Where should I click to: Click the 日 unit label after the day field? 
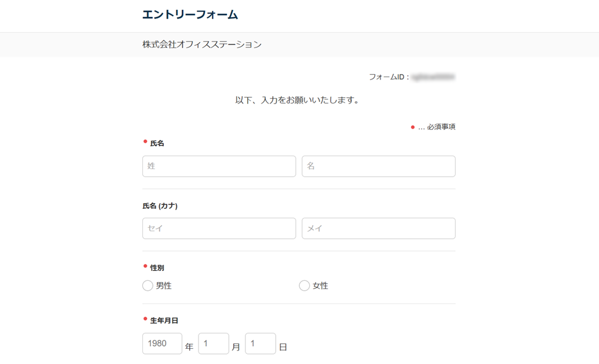(283, 347)
